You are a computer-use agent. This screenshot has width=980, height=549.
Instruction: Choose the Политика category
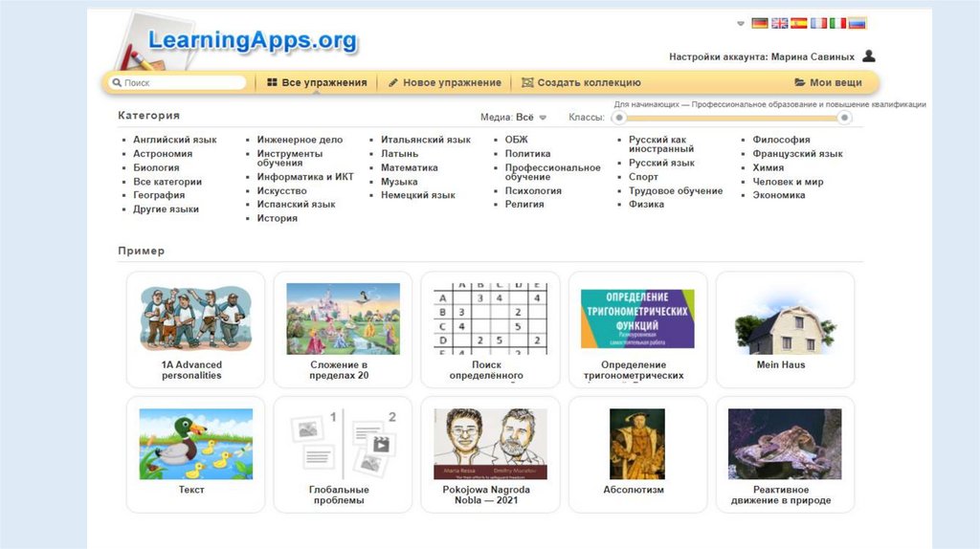527,154
